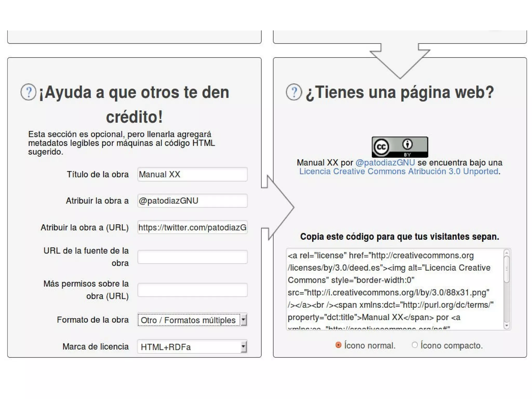Select the 'Ícono normal' radio button

[x=338, y=345]
